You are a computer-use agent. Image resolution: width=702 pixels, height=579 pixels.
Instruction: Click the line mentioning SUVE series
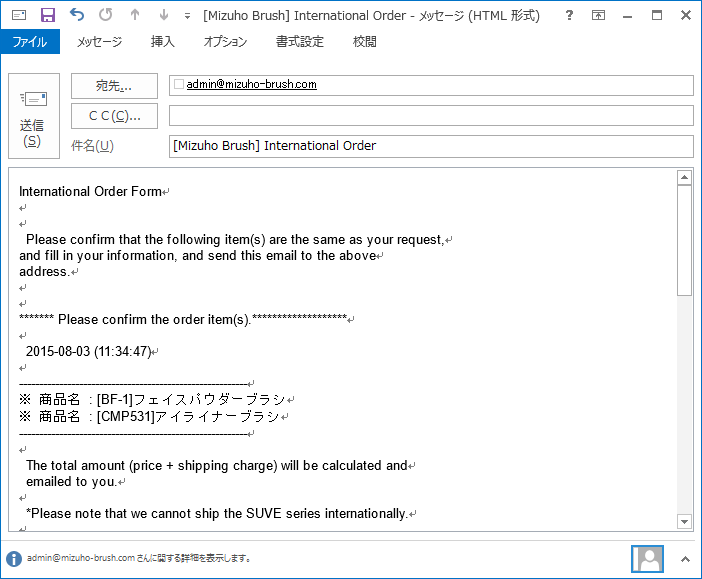[217, 514]
